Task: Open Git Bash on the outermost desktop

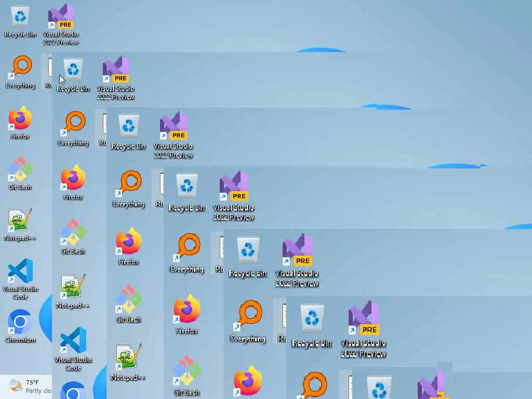Action: (x=20, y=174)
